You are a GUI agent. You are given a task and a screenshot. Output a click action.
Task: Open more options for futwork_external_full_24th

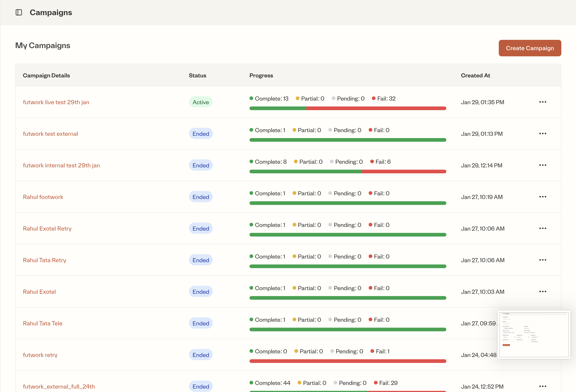(543, 386)
